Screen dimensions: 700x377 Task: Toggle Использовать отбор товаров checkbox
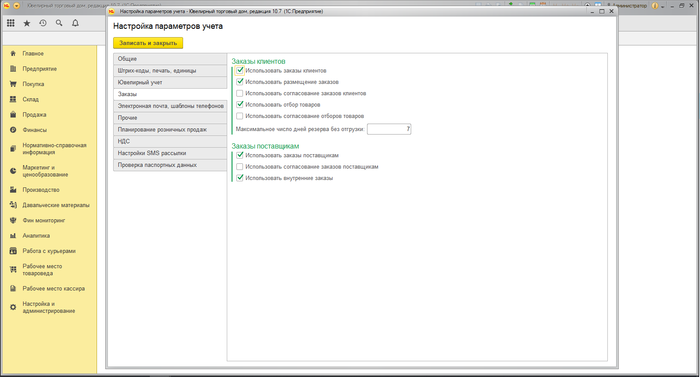(240, 105)
